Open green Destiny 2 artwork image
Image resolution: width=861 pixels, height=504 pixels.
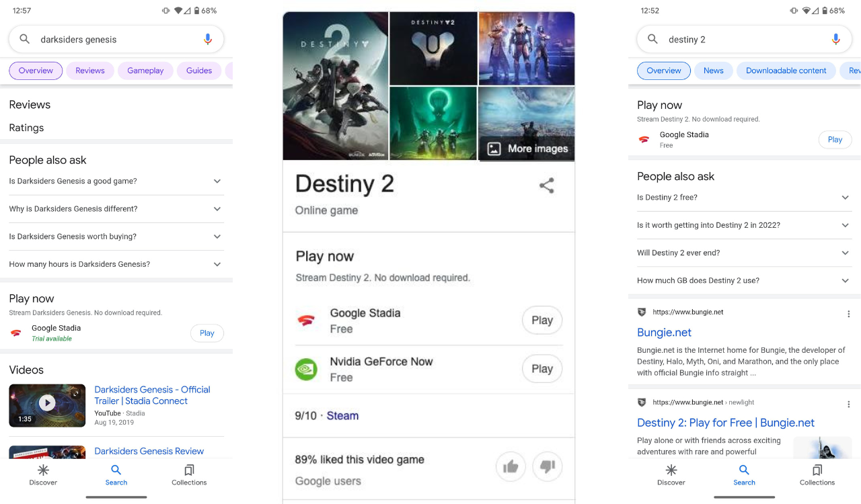point(433,124)
